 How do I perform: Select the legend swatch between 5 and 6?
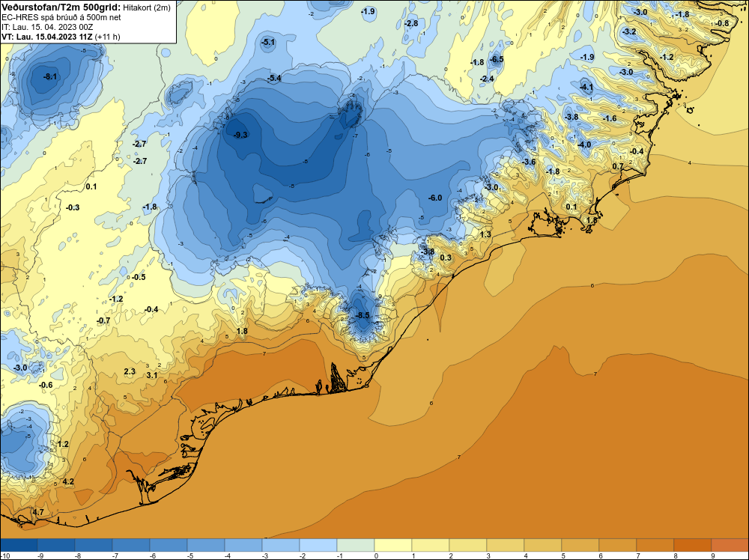(x=580, y=545)
